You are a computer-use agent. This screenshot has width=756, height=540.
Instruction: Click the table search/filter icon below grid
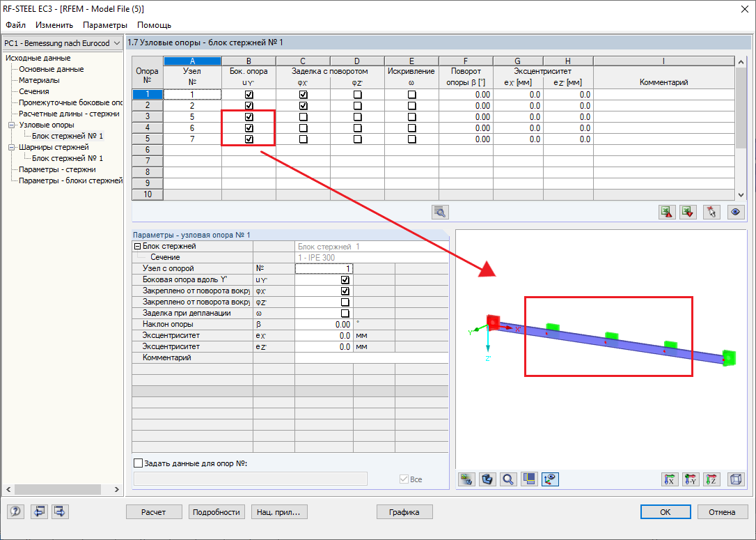440,212
